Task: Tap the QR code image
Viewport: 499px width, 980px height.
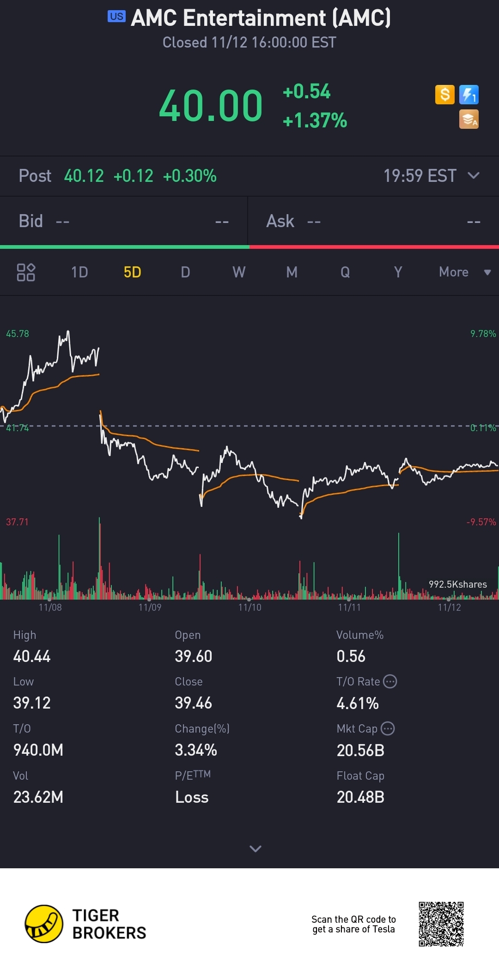Action: [x=441, y=924]
